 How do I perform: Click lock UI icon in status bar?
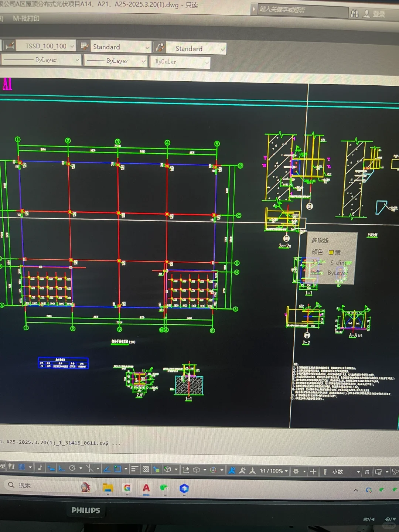click(x=378, y=472)
